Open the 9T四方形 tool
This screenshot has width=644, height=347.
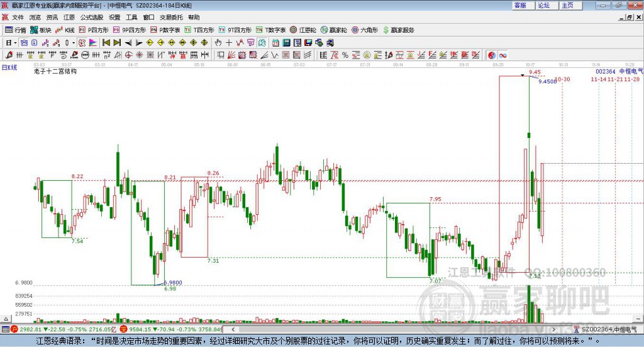pyautogui.click(x=235, y=30)
